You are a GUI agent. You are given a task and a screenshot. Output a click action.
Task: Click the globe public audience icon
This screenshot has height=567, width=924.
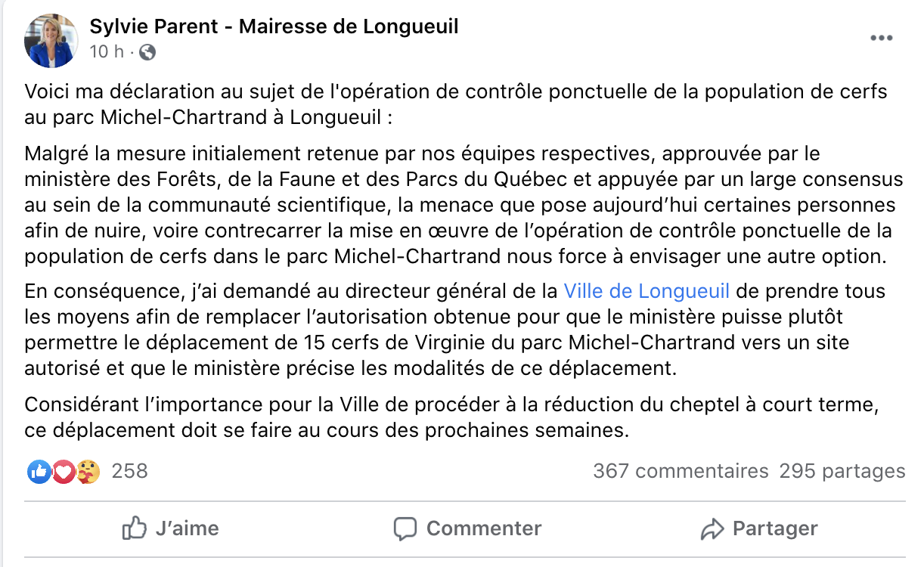(147, 52)
